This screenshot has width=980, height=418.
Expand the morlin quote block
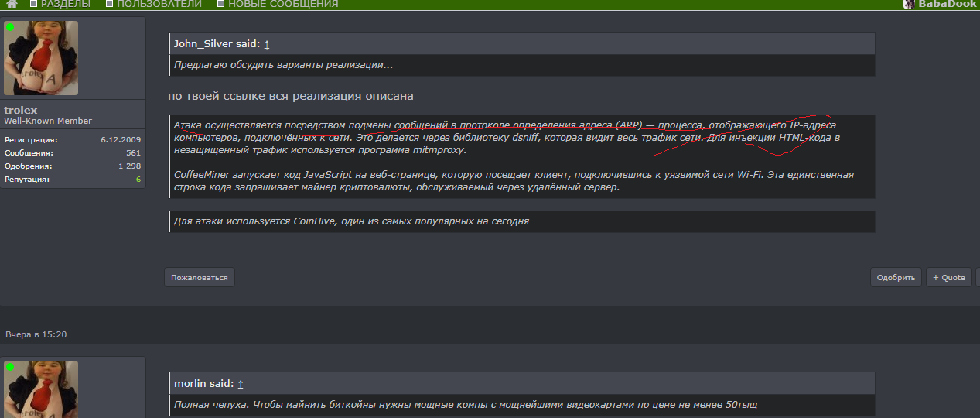pos(521,405)
